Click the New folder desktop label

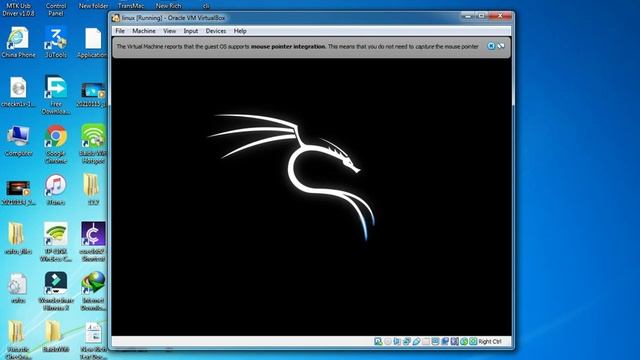click(x=93, y=6)
